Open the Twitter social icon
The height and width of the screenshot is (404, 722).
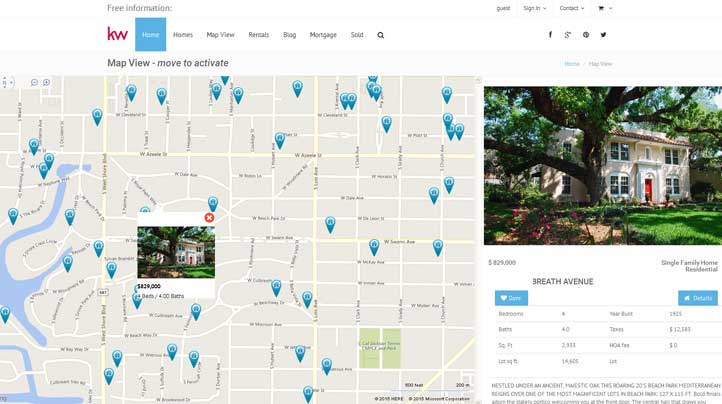(x=603, y=35)
